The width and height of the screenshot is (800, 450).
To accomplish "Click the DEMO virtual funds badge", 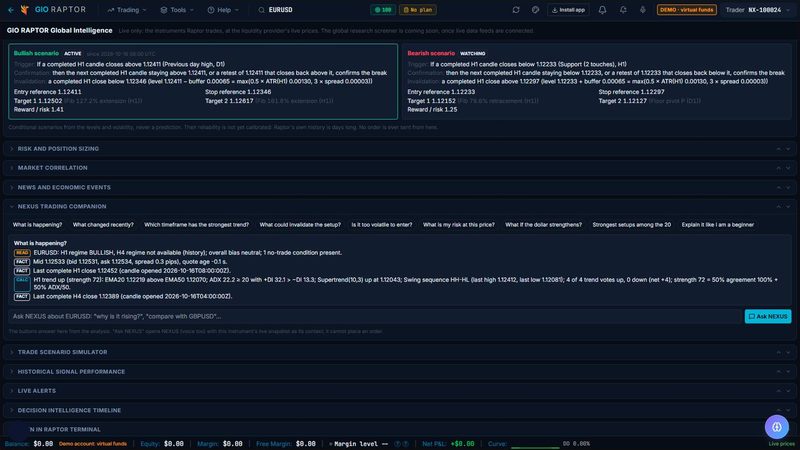I will 686,10.
